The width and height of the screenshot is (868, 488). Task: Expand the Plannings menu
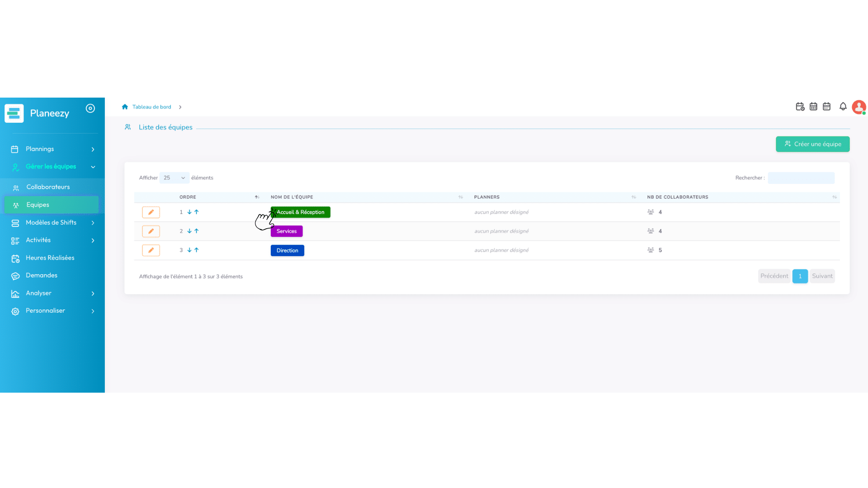[x=52, y=149]
